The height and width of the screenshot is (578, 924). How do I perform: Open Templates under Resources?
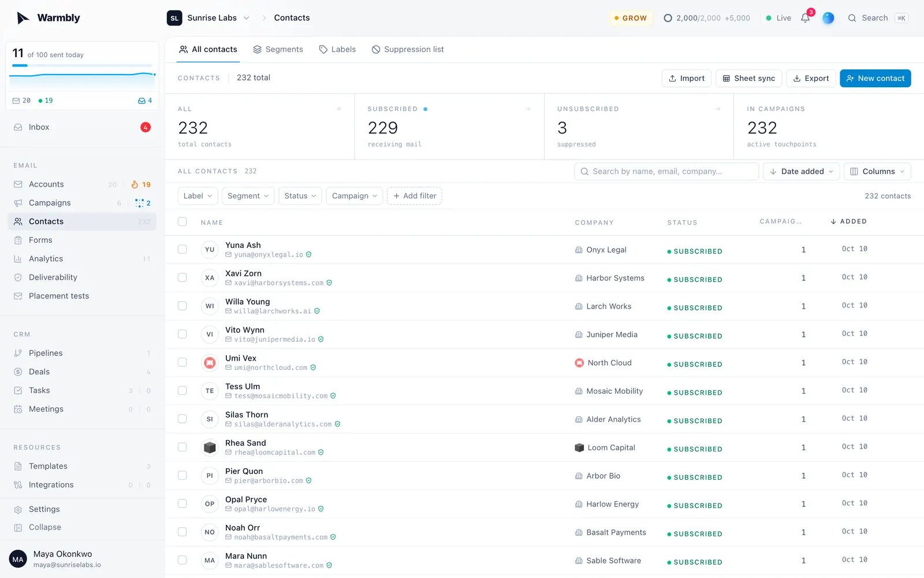click(81, 466)
